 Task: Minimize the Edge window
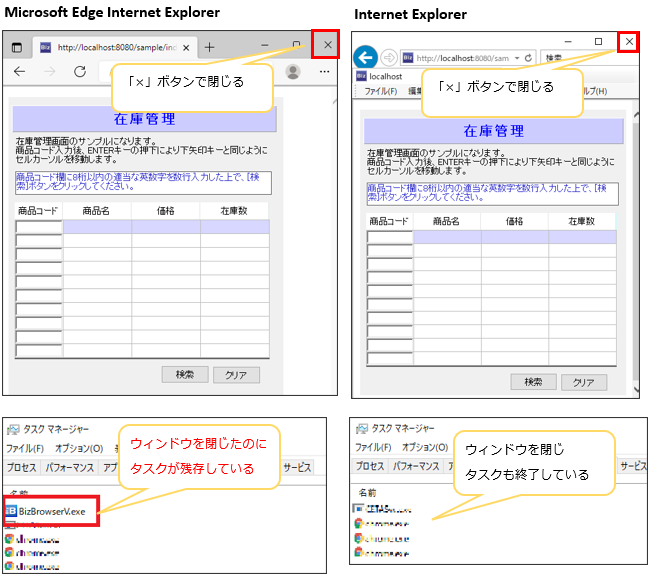pos(265,45)
